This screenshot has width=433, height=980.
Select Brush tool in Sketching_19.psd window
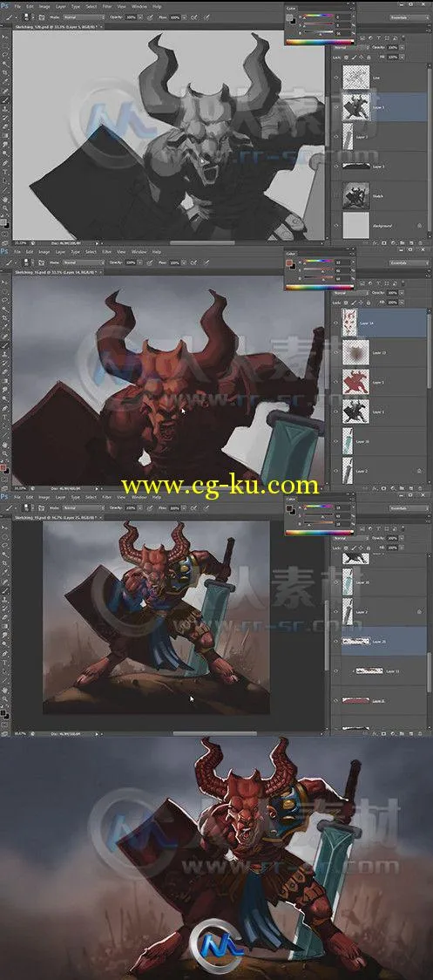[5, 590]
